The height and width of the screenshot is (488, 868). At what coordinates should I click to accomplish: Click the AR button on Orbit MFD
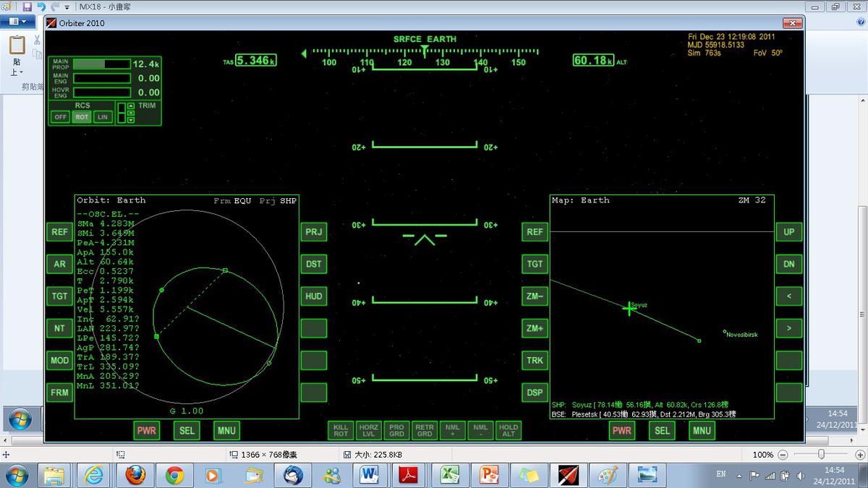click(x=59, y=264)
